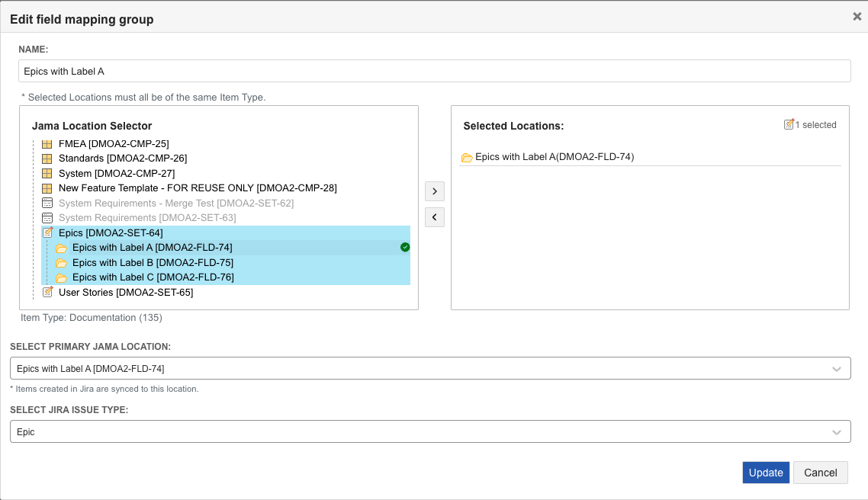Open the Select Jira Issue Type dropdown
Image resolution: width=868 pixels, height=500 pixels.
coord(836,431)
